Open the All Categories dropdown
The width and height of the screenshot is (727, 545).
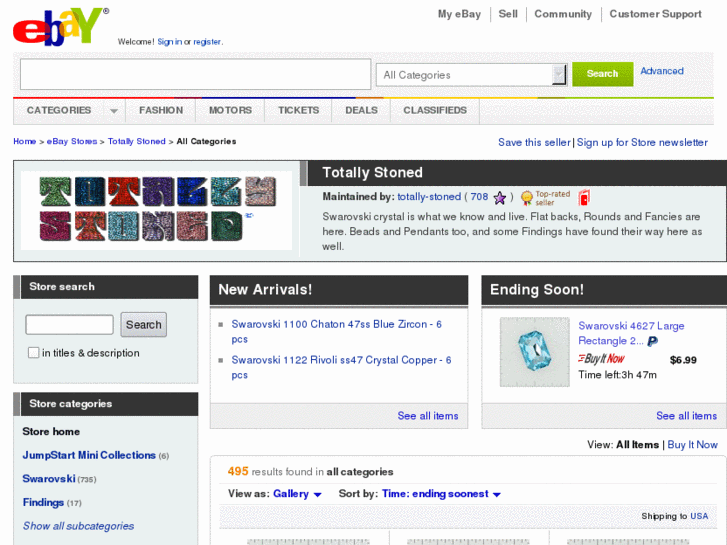(x=472, y=75)
